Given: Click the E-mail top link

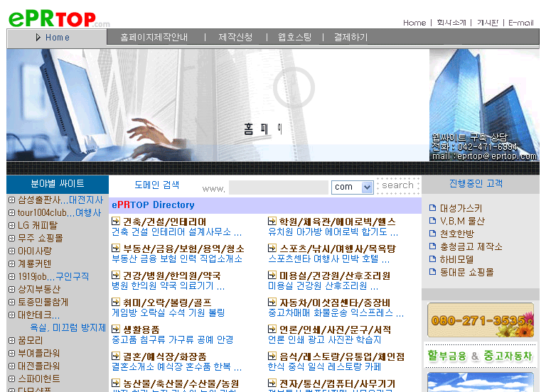Looking at the screenshot, I should 521,23.
